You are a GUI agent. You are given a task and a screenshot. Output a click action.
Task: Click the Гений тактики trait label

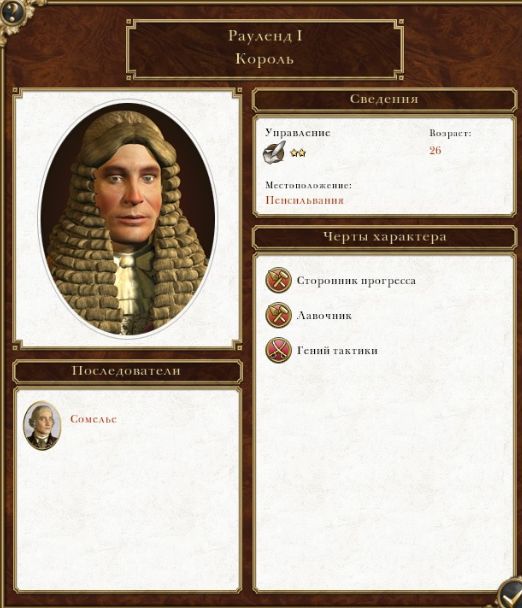coord(337,351)
